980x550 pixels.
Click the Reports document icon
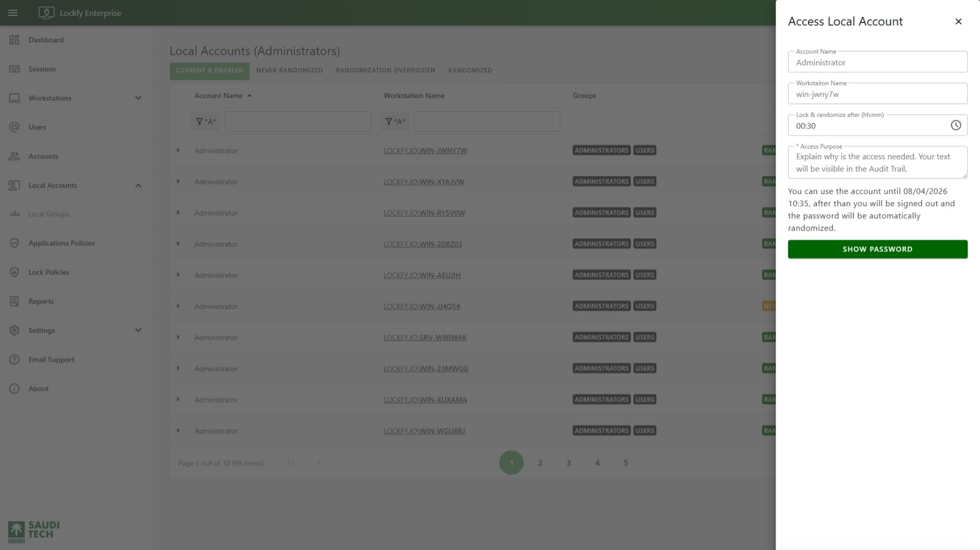click(x=14, y=301)
